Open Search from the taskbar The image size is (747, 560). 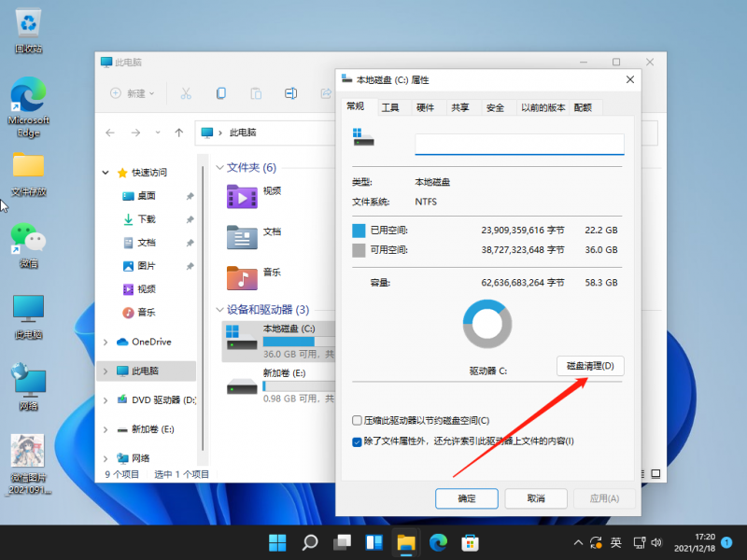point(310,541)
